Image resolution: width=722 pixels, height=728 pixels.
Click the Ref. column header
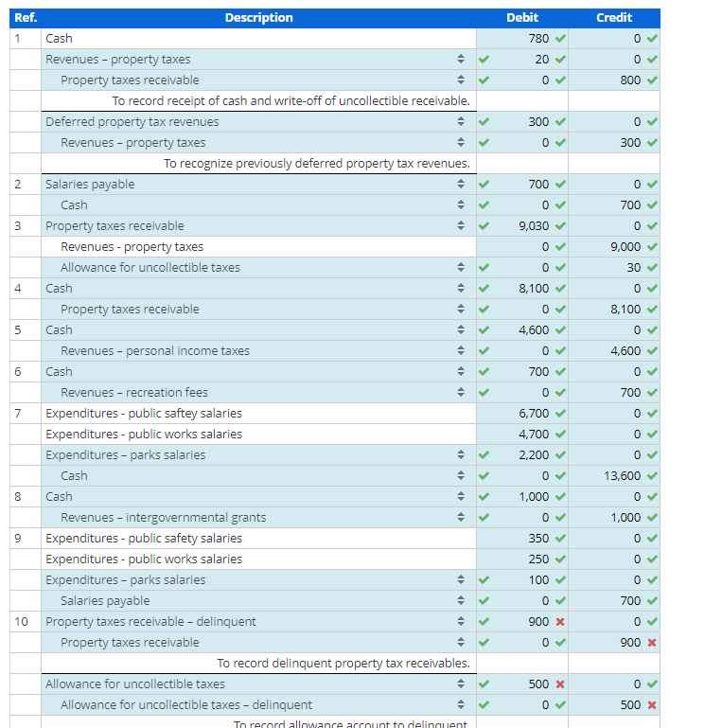tap(26, 18)
